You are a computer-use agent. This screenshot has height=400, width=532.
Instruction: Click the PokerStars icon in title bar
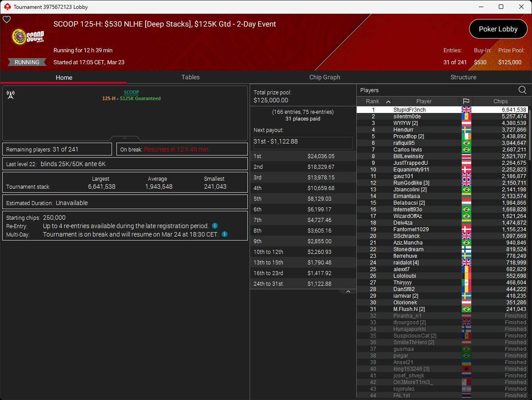(7, 7)
